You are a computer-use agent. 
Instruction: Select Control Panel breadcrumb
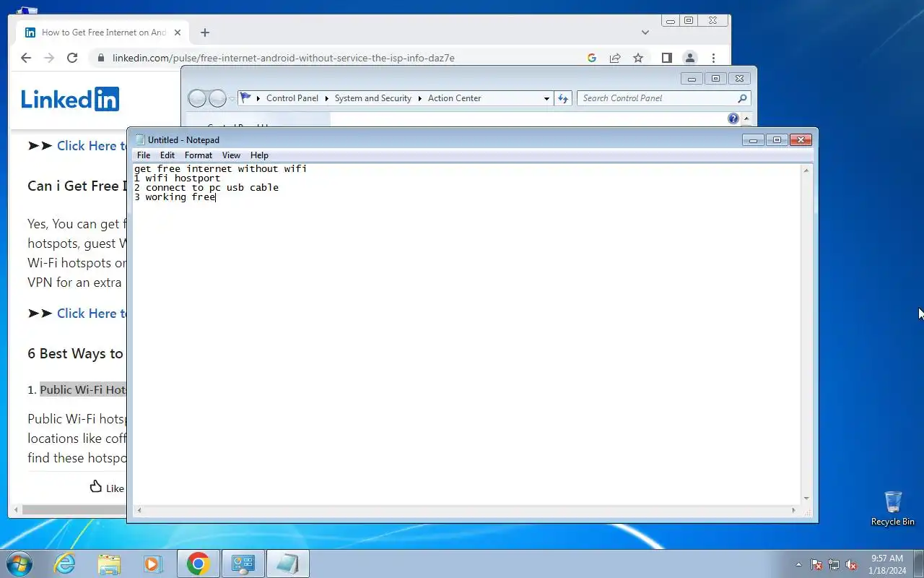pyautogui.click(x=292, y=98)
